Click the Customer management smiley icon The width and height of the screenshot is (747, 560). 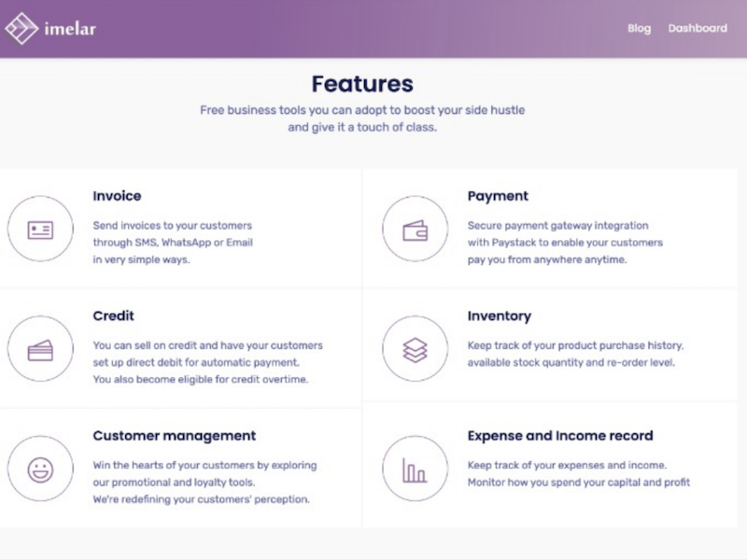click(x=40, y=469)
